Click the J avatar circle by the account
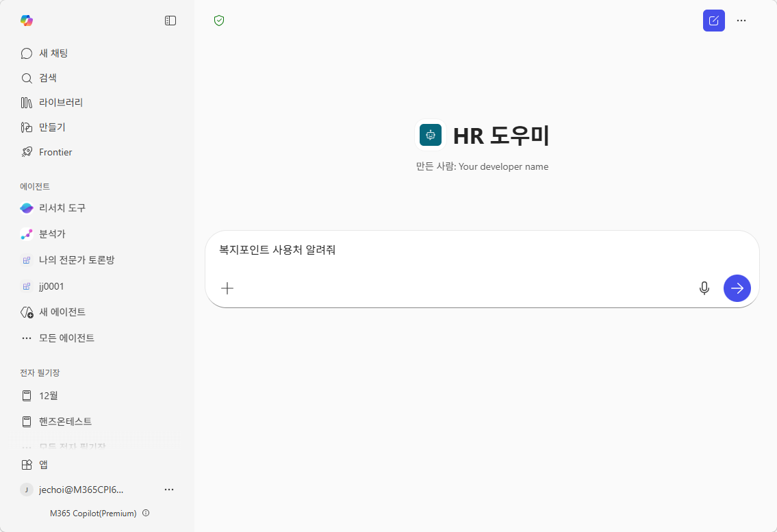The width and height of the screenshot is (777, 532). pos(26,490)
